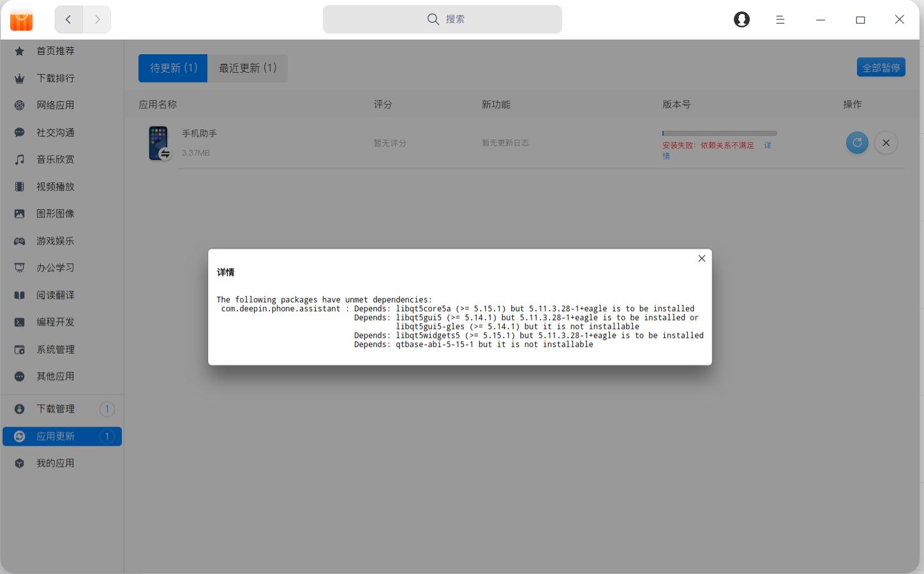The image size is (924, 574).
Task: Click the 游戏娱乐 gamepad icon
Action: point(20,241)
